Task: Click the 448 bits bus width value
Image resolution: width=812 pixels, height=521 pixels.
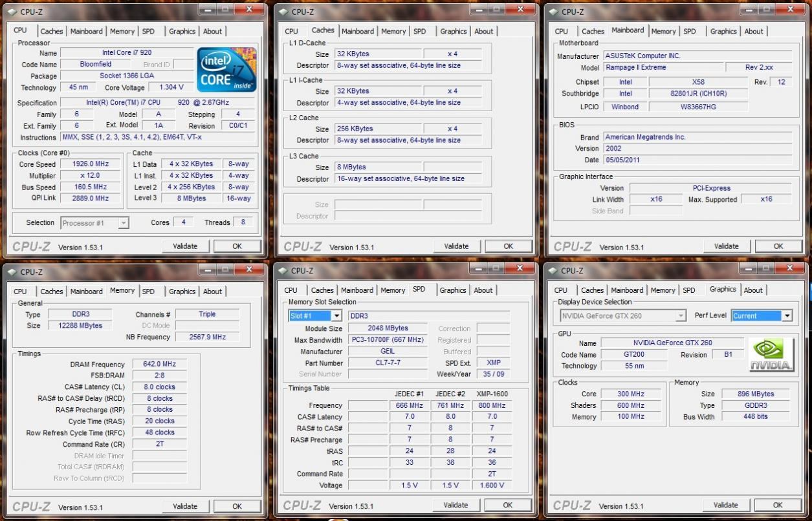Action: [755, 417]
